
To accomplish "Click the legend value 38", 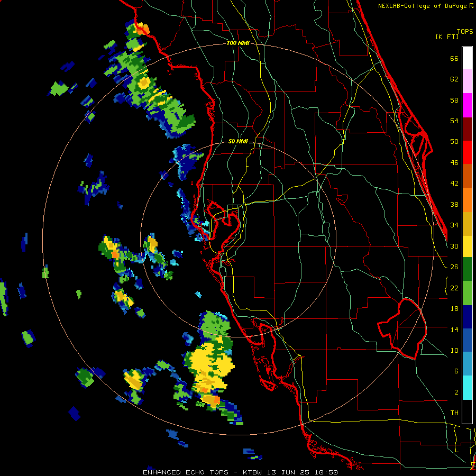I will 454,204.
